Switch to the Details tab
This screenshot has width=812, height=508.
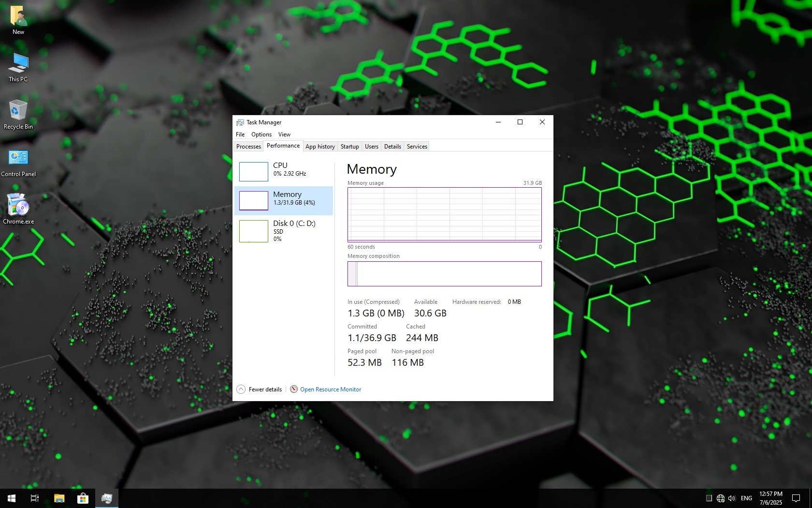click(x=392, y=147)
